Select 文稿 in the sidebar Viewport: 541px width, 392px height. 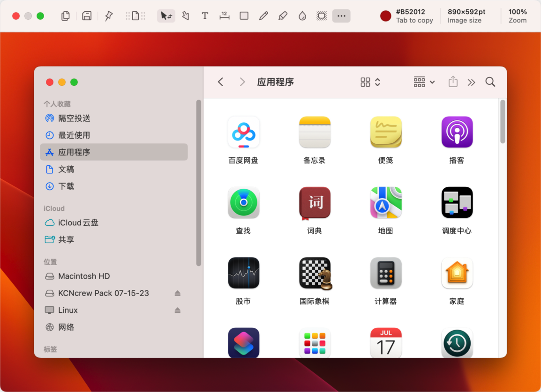click(114, 169)
